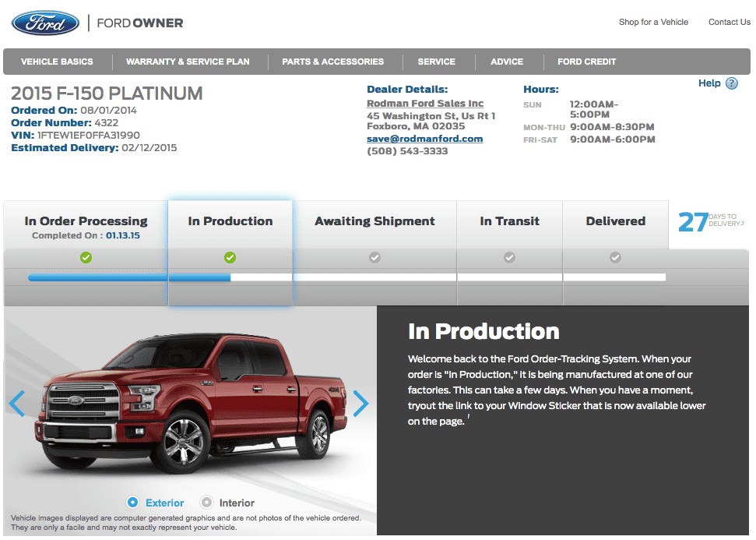Select the Interior view radio button

coord(206,503)
